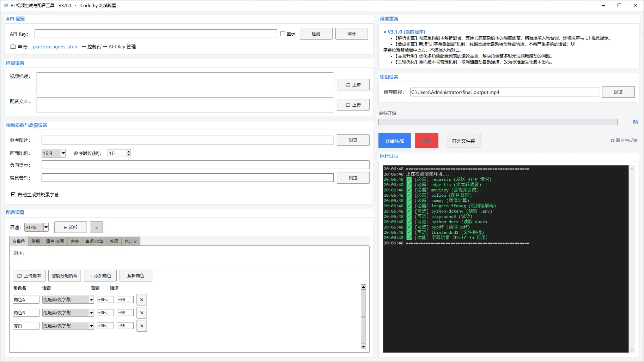Viewport: 644px width, 362px height.
Task: Click the stop preview square button
Action: (x=96, y=227)
